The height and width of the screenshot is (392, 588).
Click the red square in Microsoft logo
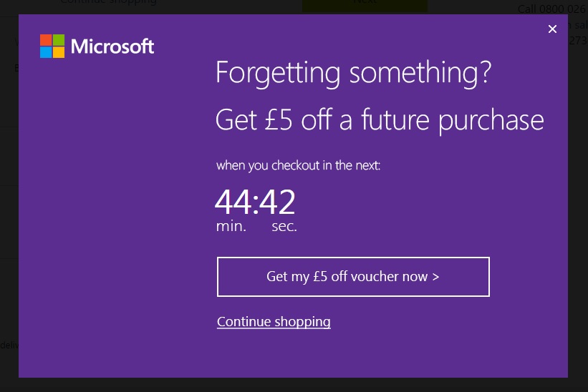(x=46, y=39)
